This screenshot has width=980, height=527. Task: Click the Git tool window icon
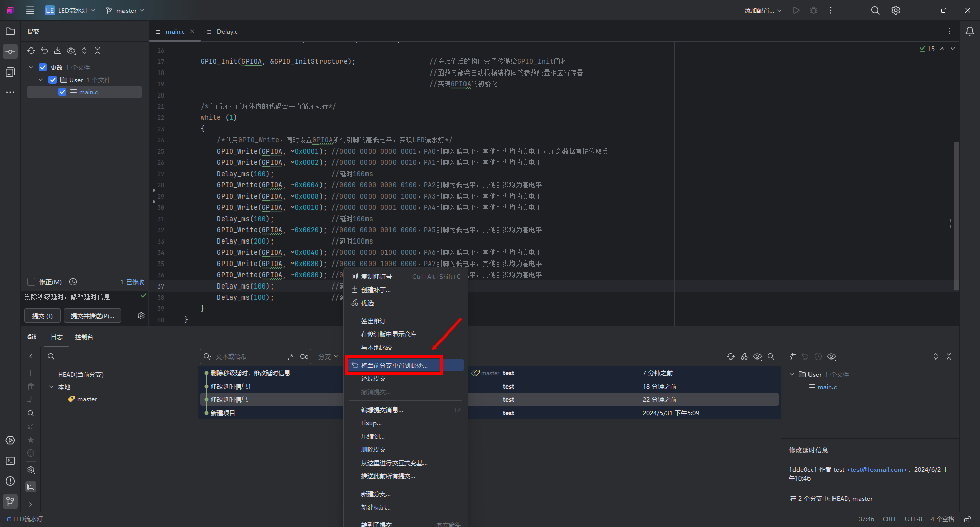[x=10, y=501]
